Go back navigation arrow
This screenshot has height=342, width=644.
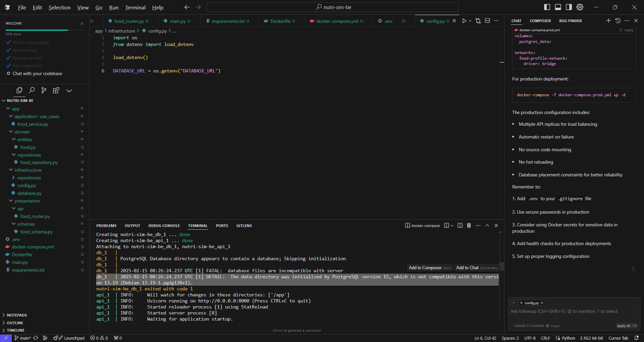click(187, 7)
